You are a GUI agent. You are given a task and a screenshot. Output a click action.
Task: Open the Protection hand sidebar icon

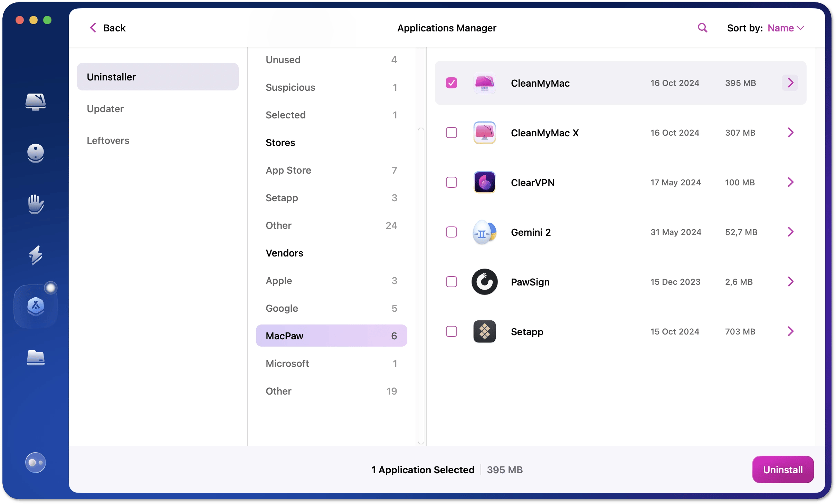[36, 204]
